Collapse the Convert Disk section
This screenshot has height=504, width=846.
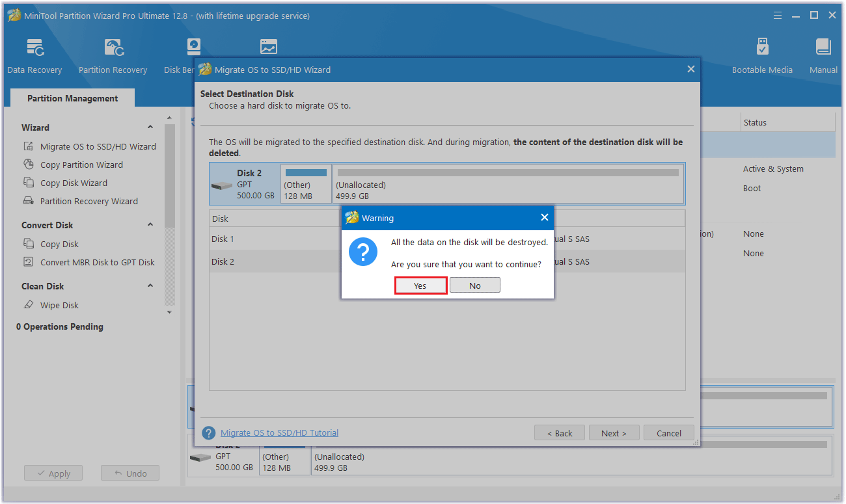[x=150, y=225]
